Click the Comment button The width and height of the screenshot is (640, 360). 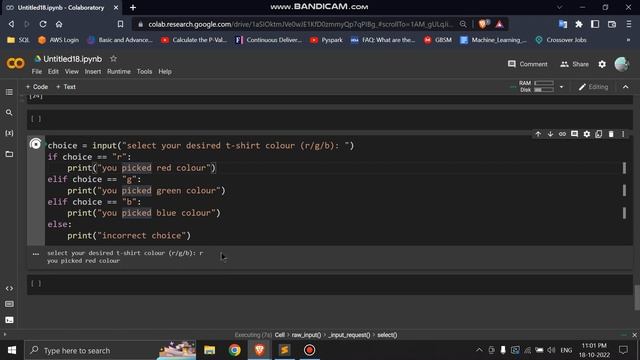point(527,64)
